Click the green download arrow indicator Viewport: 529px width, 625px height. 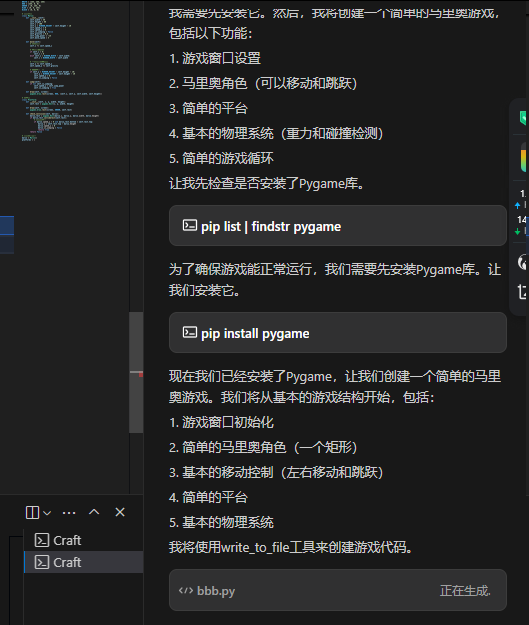(x=517, y=231)
